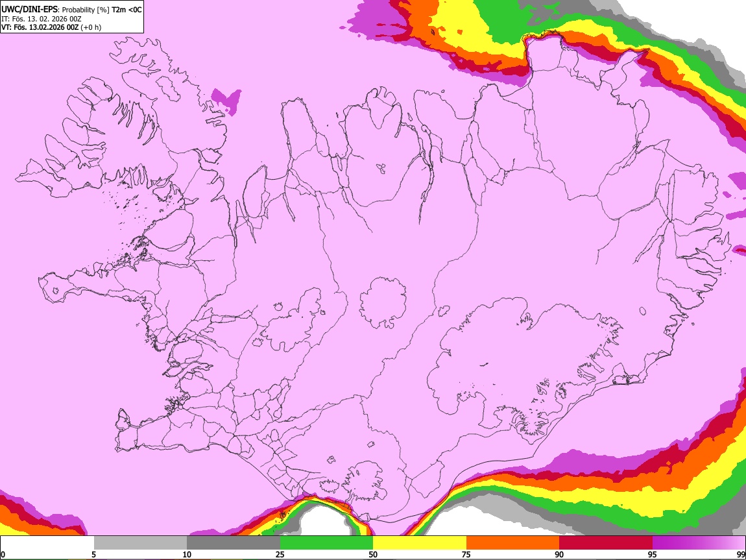Click the magenta 95–99% legend gradient
The height and width of the screenshot is (560, 746).
click(x=699, y=543)
